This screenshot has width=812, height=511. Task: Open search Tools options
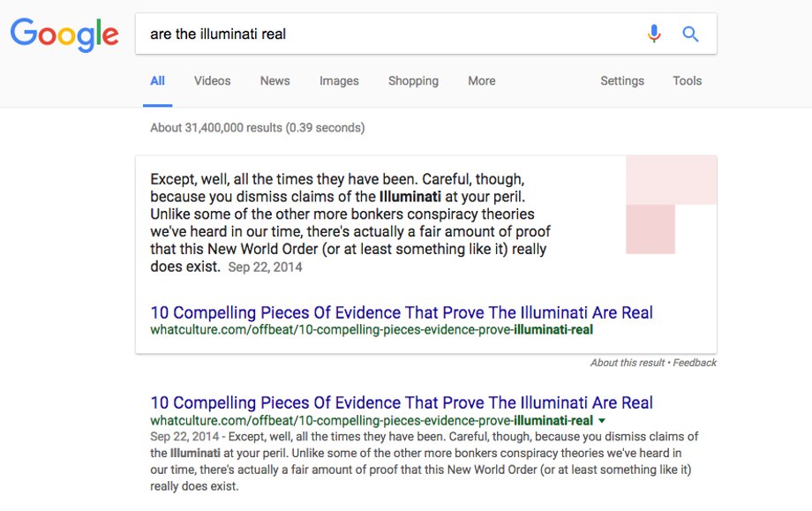688,81
